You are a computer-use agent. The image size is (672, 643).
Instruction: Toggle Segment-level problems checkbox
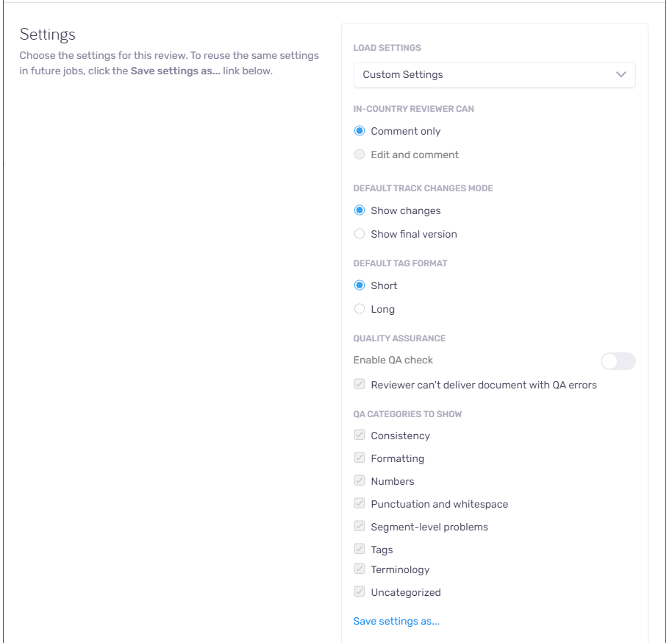(360, 526)
